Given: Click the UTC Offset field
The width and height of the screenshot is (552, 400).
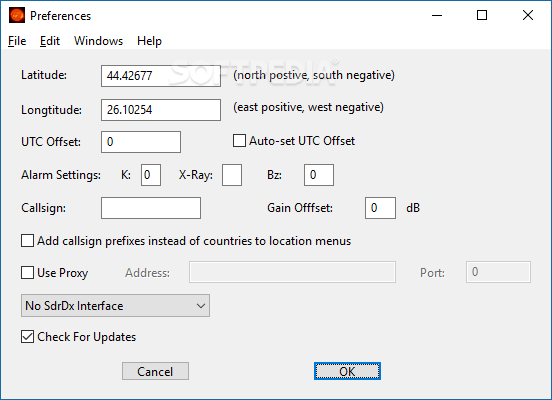Looking at the screenshot, I should click(141, 142).
